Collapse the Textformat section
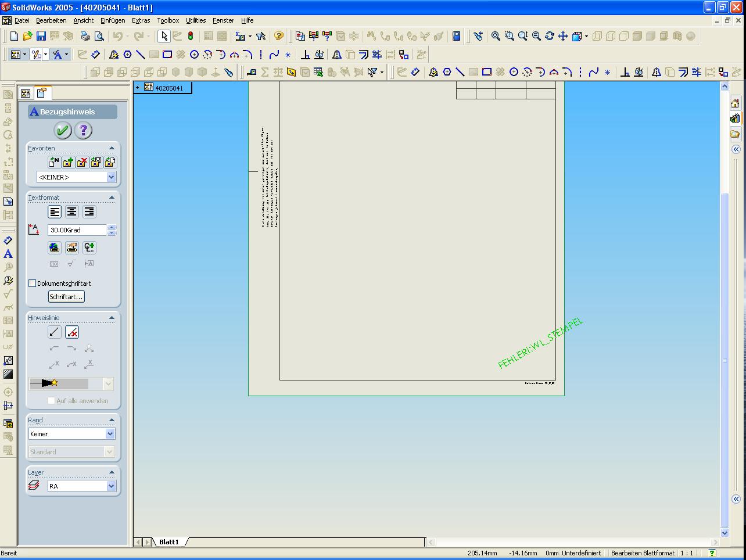This screenshot has width=746, height=560. click(112, 198)
